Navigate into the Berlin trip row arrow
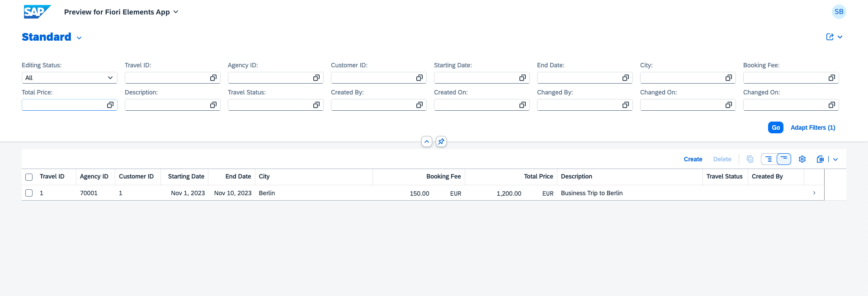The image size is (868, 296). tap(814, 193)
